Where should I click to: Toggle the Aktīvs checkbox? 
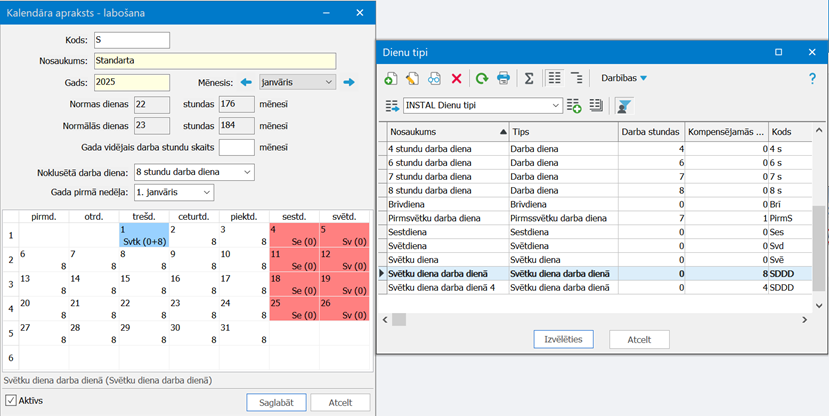point(11,401)
